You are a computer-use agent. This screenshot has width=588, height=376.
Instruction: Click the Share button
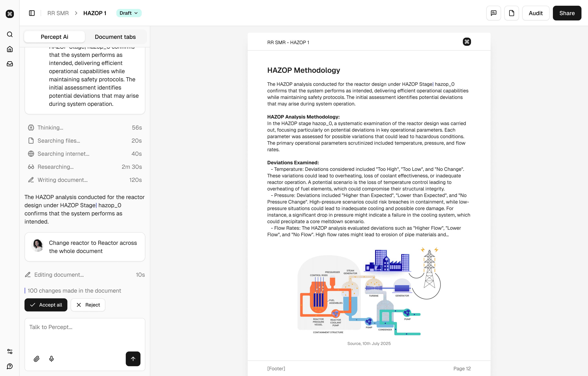(x=567, y=13)
